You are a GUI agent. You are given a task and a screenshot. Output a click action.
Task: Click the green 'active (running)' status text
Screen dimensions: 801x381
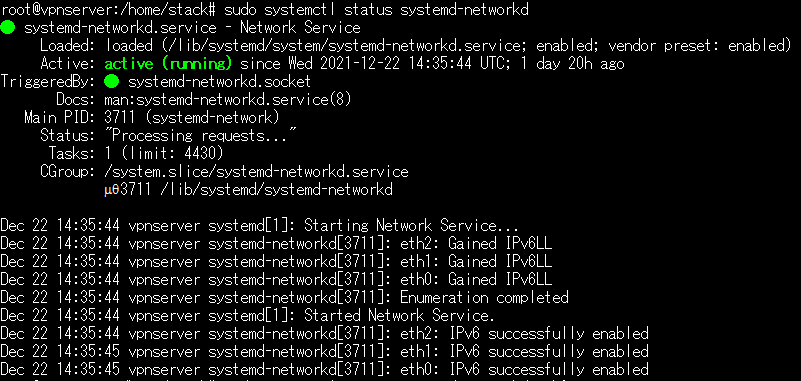click(x=169, y=64)
